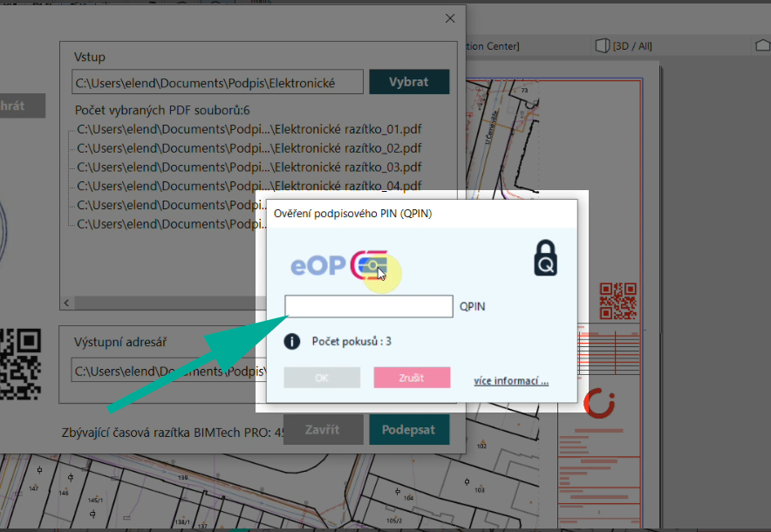Open the více informací link
Image resolution: width=771 pixels, height=532 pixels.
(511, 381)
